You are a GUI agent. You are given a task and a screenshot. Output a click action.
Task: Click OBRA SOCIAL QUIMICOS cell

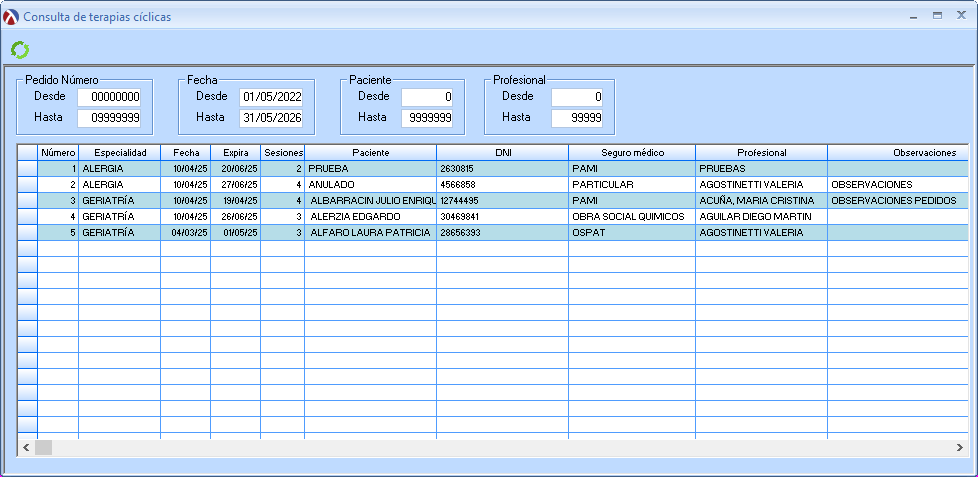coord(632,216)
